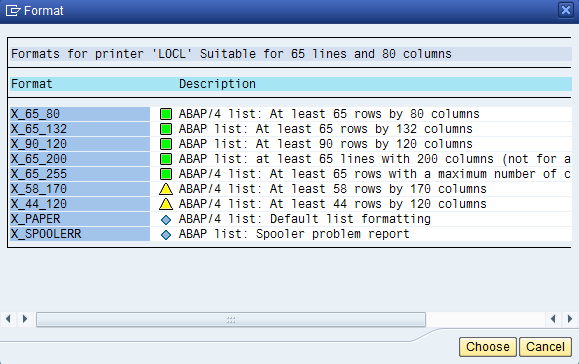Select the X_65_80 format
This screenshot has height=364, width=579.
coord(80,114)
